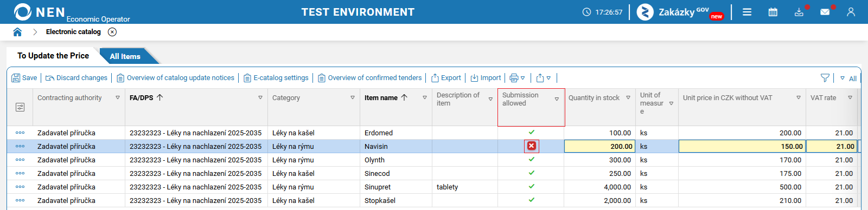Open row menu for Olynth
Image resolution: width=868 pixels, height=210 pixels.
[20, 160]
